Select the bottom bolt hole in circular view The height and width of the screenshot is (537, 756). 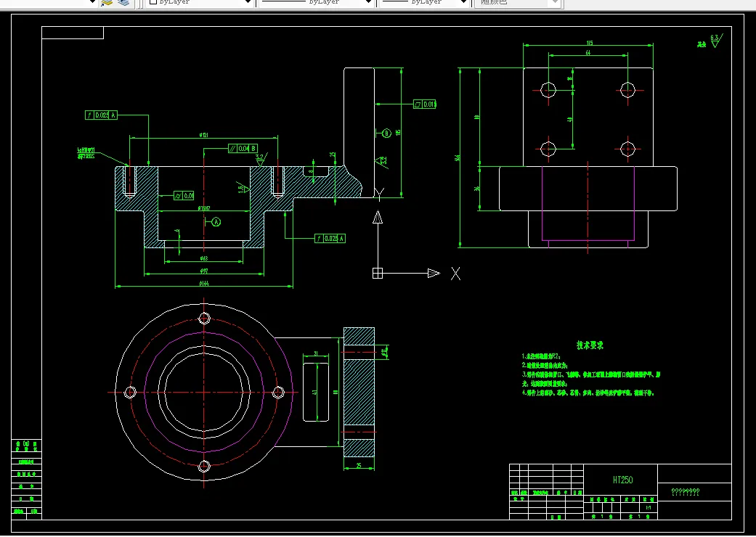click(204, 466)
